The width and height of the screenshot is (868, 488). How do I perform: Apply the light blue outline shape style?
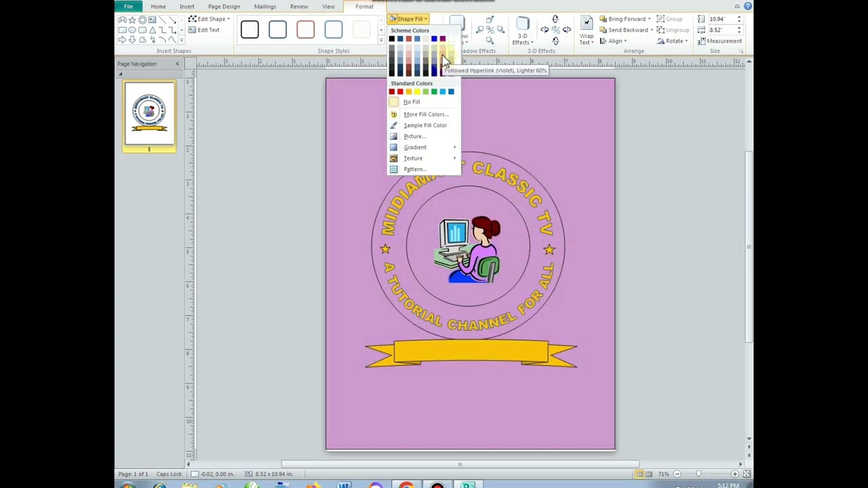(333, 29)
